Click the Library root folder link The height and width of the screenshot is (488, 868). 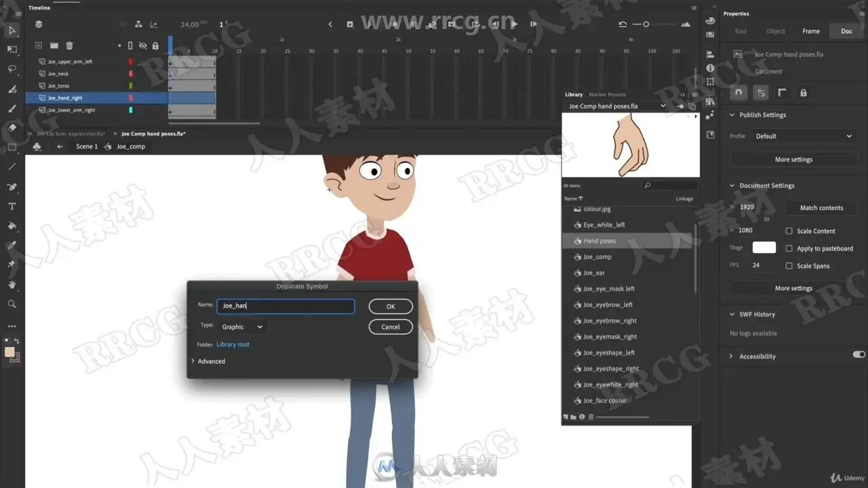pos(233,344)
